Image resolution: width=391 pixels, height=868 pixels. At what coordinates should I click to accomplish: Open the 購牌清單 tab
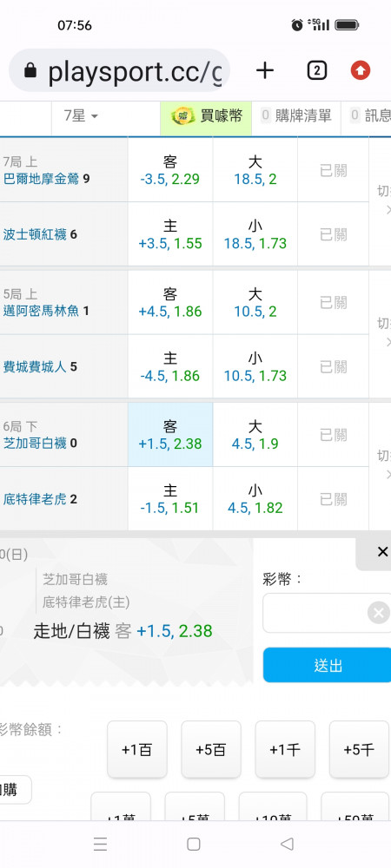296,115
